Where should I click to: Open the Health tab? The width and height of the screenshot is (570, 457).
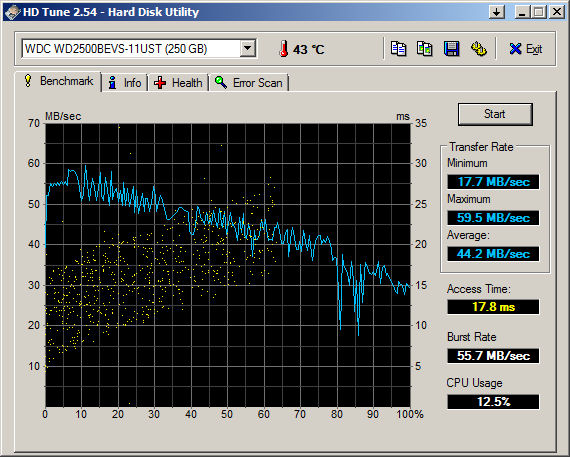(178, 83)
